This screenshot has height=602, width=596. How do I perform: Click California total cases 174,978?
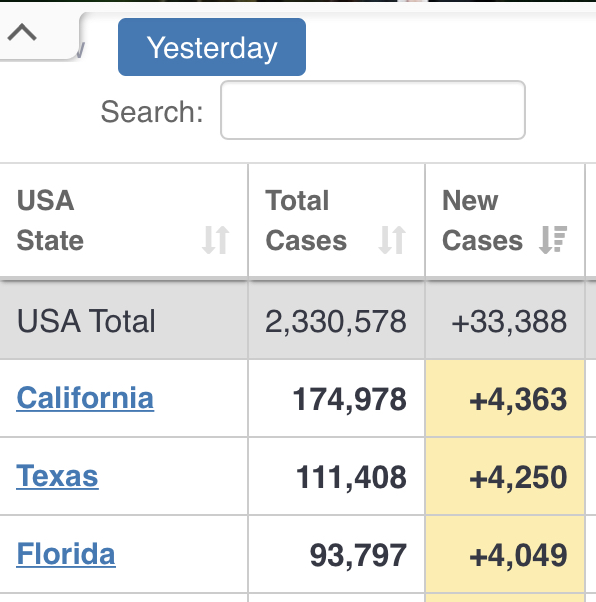(349, 400)
